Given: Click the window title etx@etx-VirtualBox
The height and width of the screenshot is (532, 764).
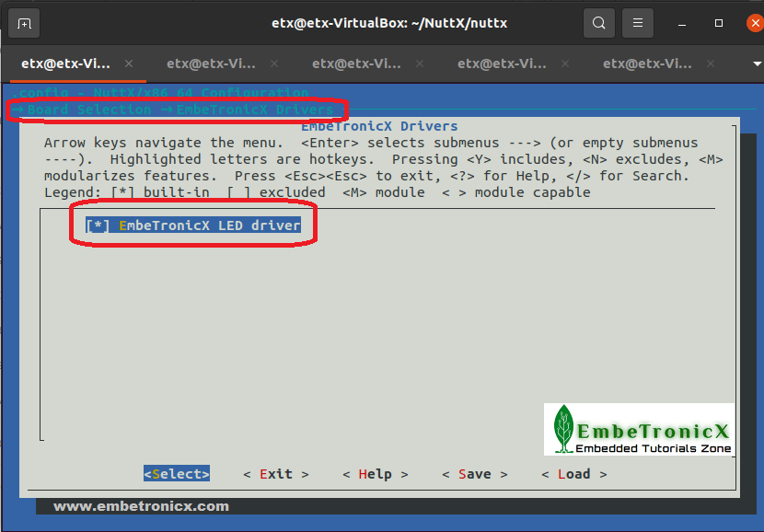Looking at the screenshot, I should click(x=389, y=23).
